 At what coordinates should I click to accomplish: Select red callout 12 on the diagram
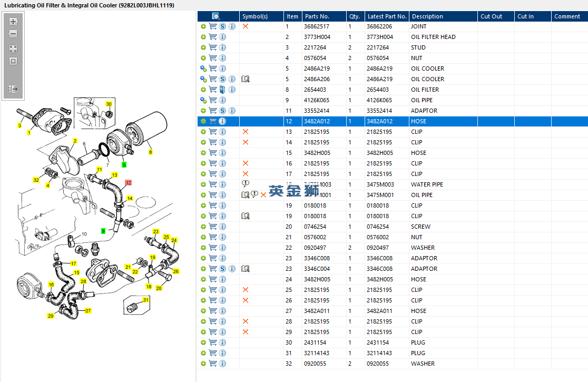point(128,183)
